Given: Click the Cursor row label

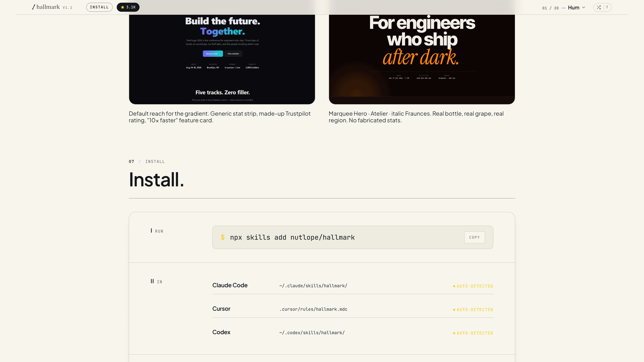Looking at the screenshot, I should click(x=221, y=309).
